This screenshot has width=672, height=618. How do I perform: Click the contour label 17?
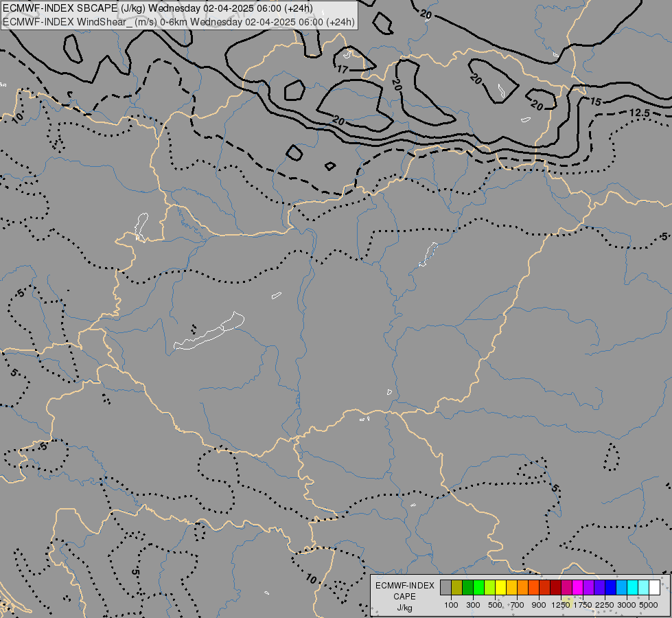pyautogui.click(x=343, y=69)
